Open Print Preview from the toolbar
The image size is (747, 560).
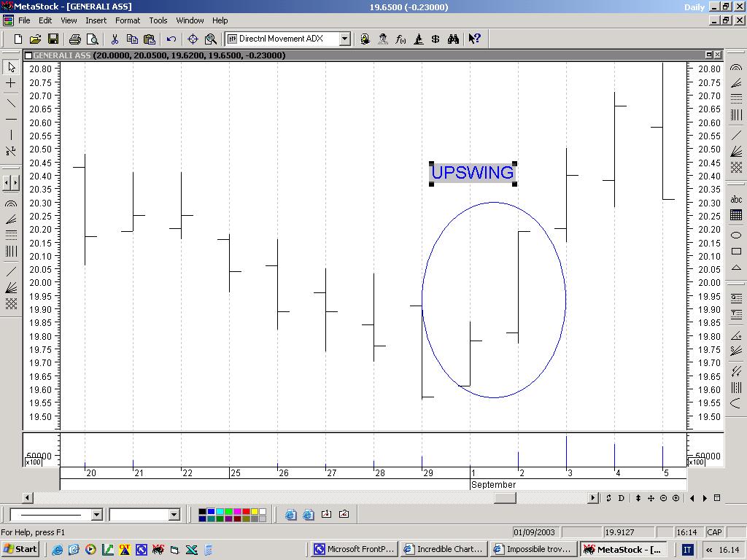point(93,39)
